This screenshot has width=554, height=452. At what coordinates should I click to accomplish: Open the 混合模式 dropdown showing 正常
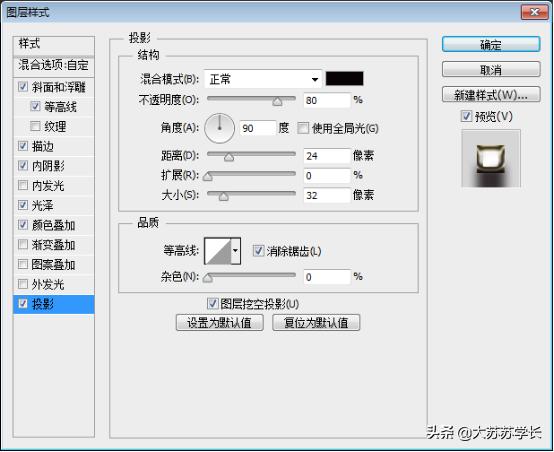[263, 79]
